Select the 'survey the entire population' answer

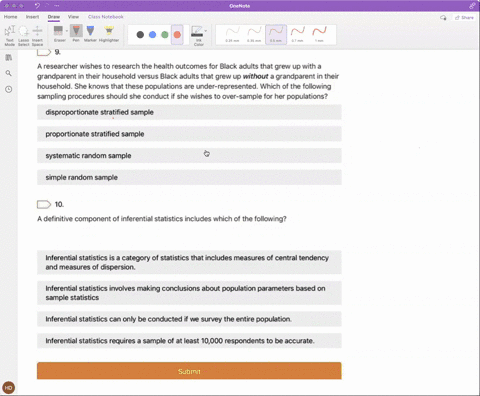[x=189, y=319]
